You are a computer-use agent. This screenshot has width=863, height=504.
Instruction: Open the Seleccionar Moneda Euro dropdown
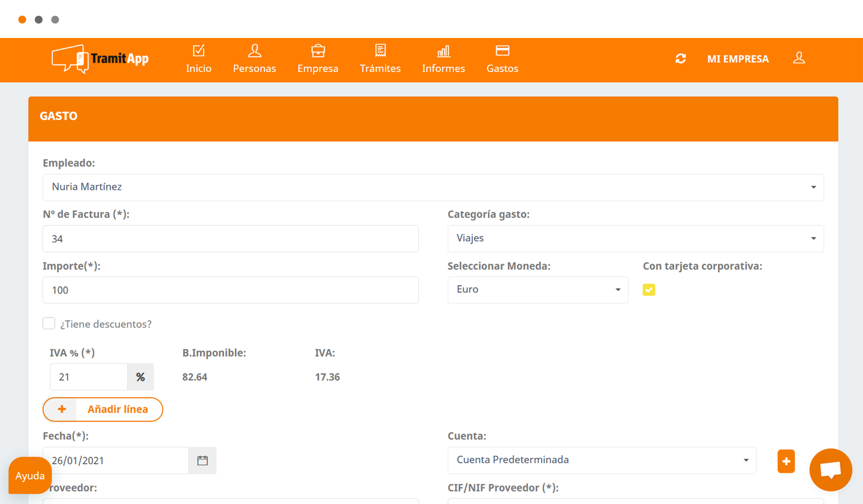[538, 290]
